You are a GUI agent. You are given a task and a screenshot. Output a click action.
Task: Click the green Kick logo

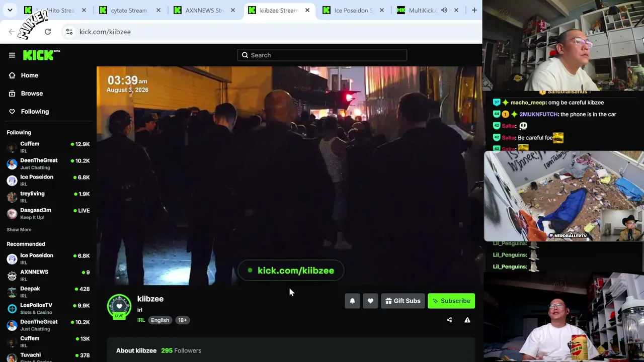tap(41, 55)
